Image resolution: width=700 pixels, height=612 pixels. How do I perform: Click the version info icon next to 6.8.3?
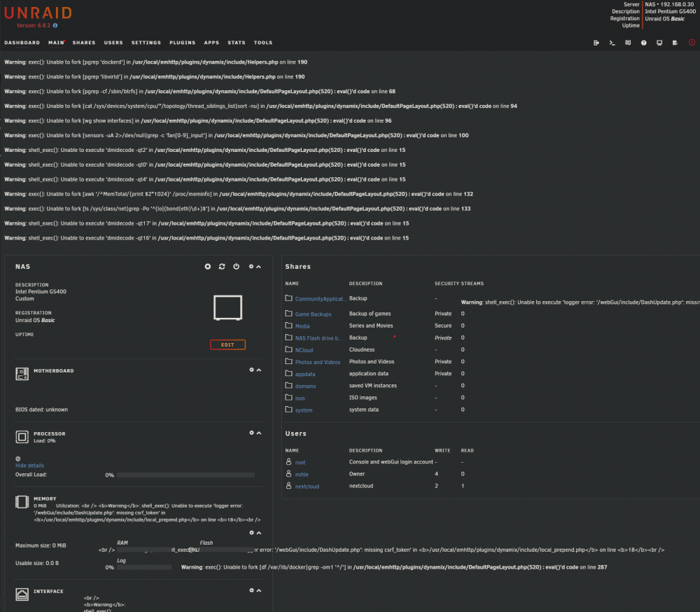(x=55, y=25)
